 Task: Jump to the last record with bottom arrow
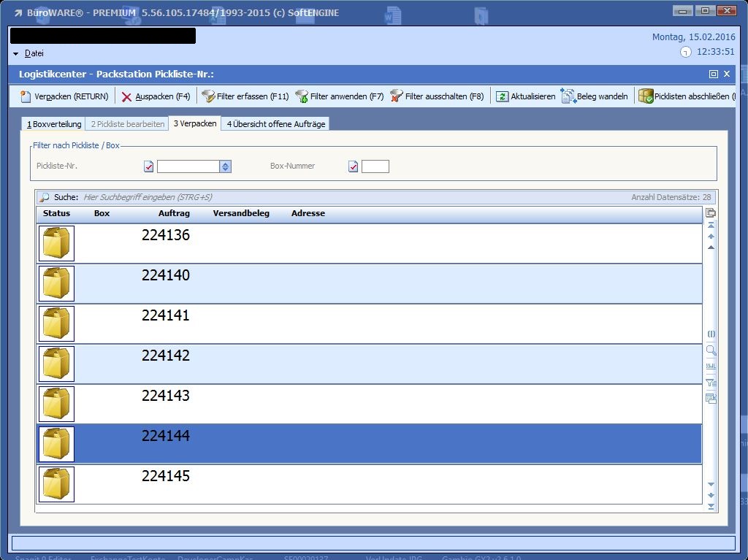[711, 506]
